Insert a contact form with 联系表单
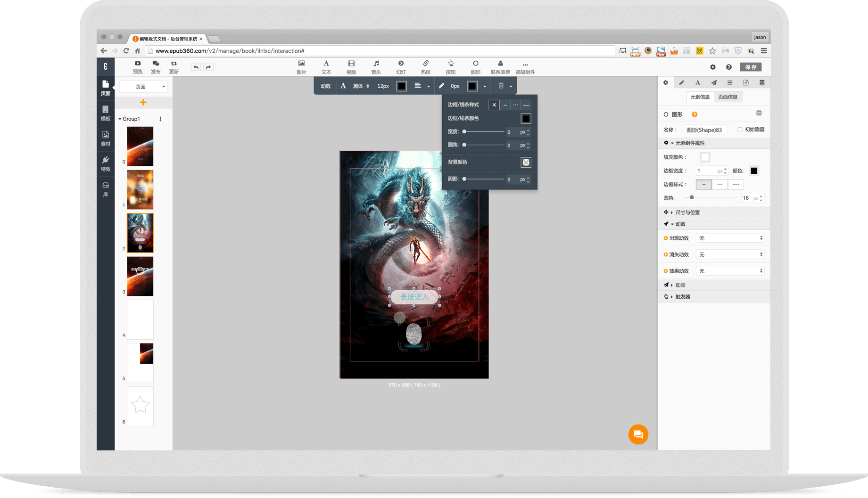 500,67
